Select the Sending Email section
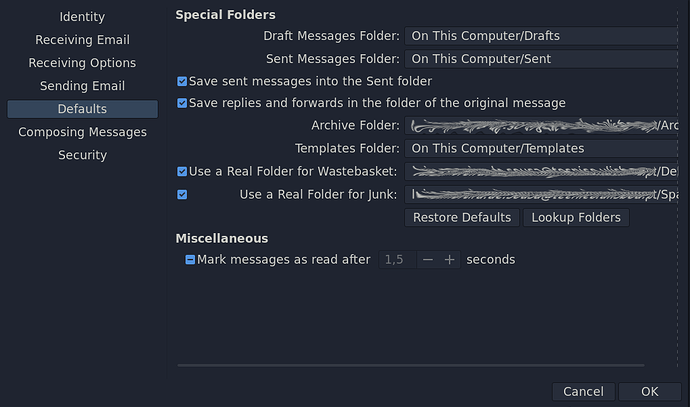This screenshot has height=407, width=690. click(82, 86)
